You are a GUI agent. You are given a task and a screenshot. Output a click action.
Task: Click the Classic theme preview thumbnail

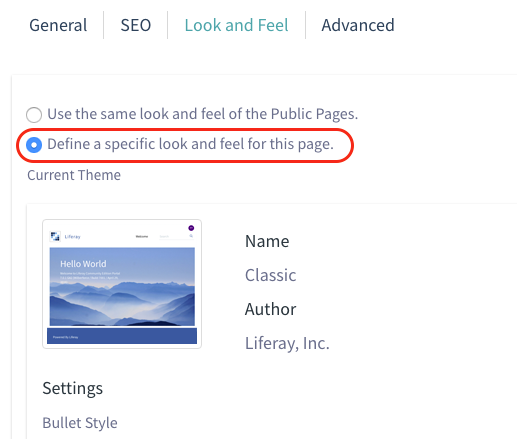122,284
